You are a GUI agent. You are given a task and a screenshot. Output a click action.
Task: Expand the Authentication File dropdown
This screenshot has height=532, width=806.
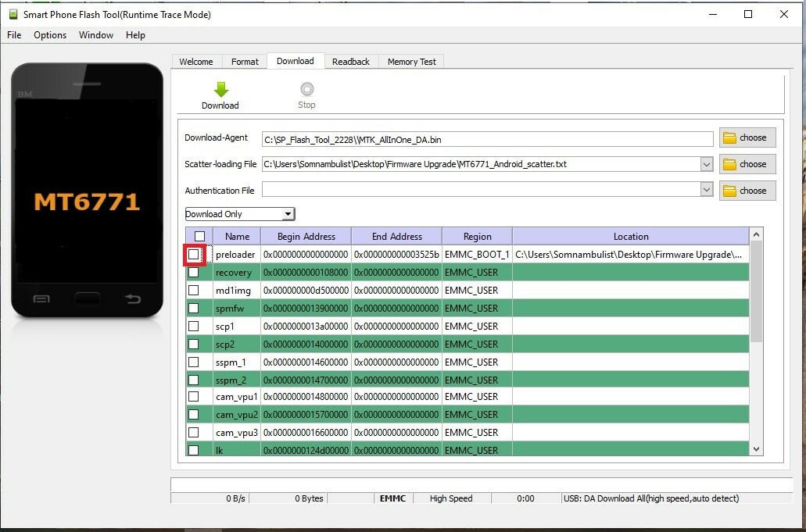click(707, 190)
